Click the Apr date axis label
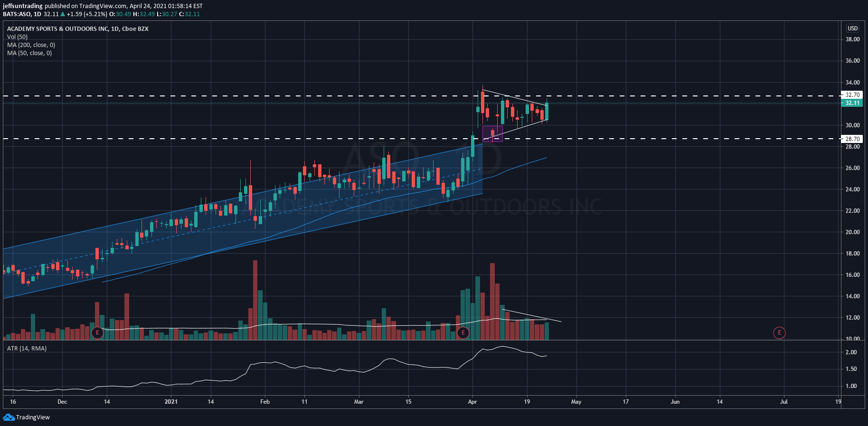868x426 pixels. tap(472, 402)
